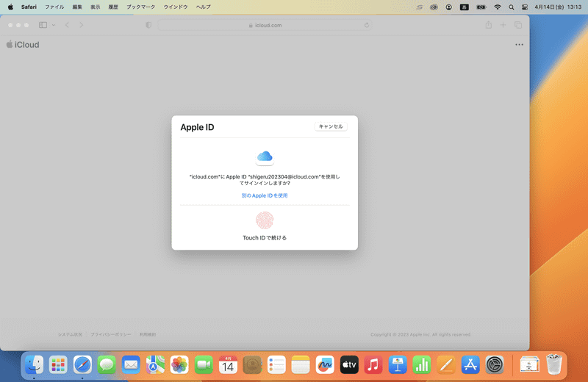
Task: Open Messages from the Dock
Action: click(107, 365)
